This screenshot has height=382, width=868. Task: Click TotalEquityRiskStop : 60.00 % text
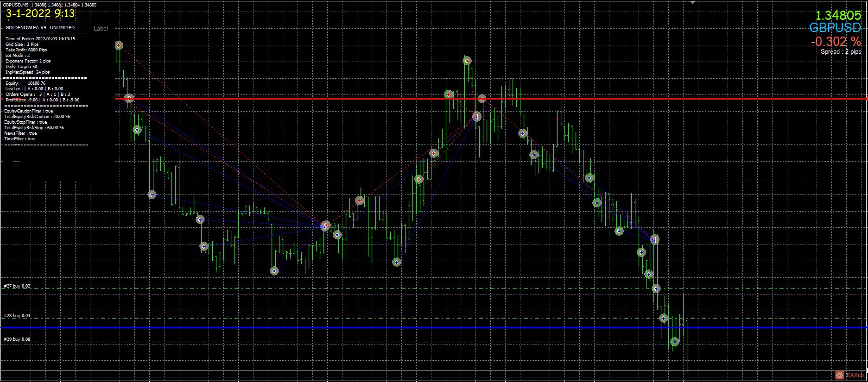(34, 128)
